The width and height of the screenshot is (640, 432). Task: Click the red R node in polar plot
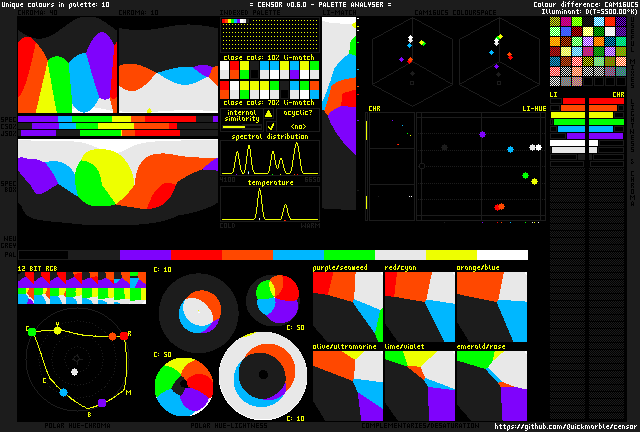(124, 337)
